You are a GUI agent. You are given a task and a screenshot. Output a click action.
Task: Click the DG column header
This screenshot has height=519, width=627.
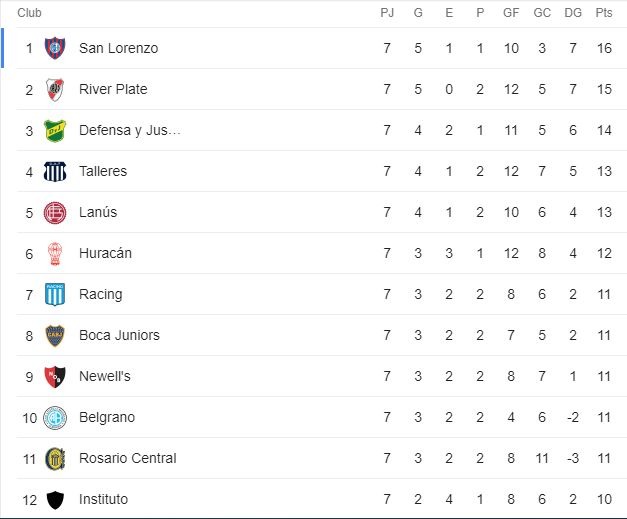point(573,13)
